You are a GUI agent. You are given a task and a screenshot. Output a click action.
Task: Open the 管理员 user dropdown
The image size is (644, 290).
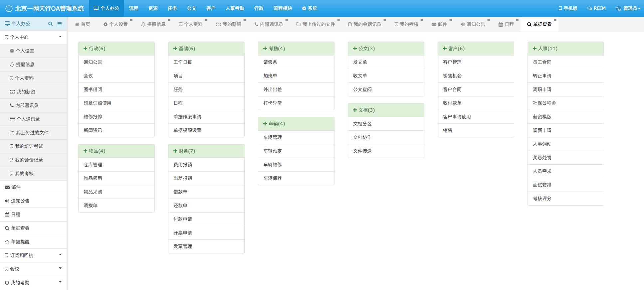[628, 8]
